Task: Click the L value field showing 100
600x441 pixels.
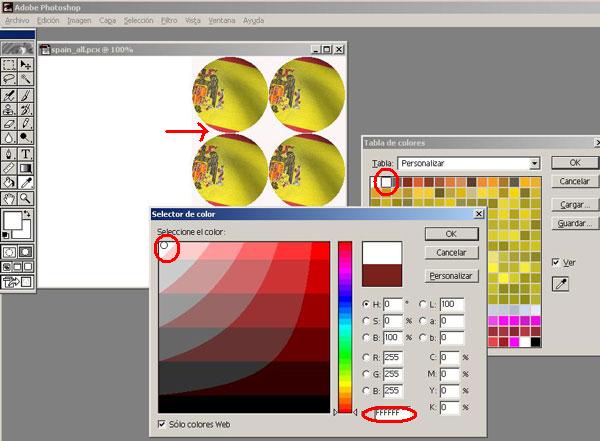Action: (x=452, y=304)
